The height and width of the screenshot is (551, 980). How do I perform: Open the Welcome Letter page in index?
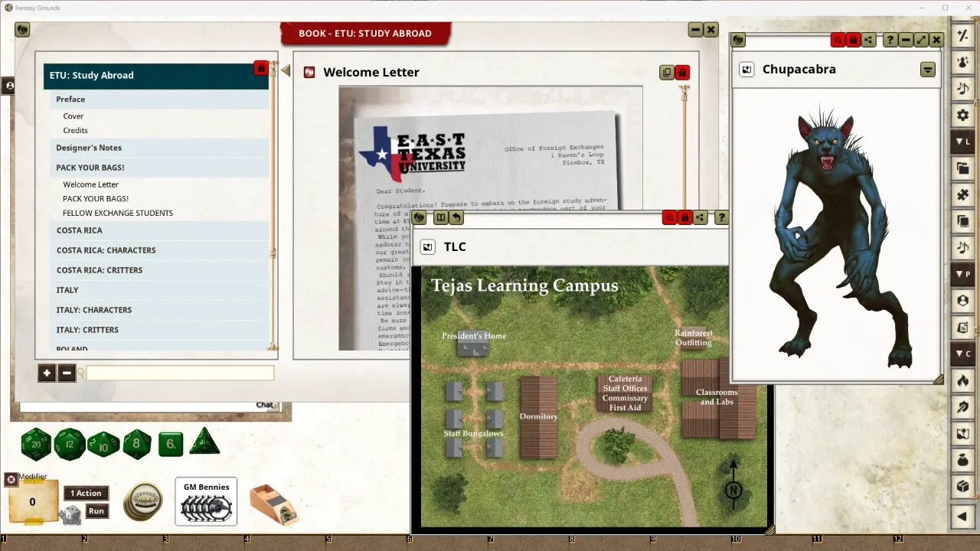tap(90, 184)
